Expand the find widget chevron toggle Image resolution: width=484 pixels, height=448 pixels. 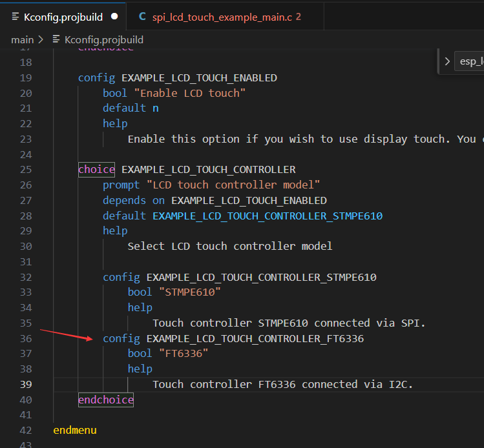pos(447,61)
